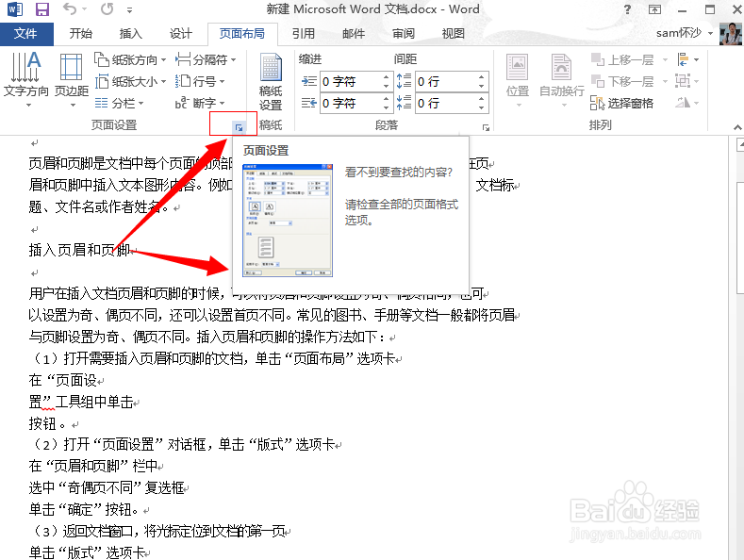Open the 选择窗格 selection pane
Image resolution: width=744 pixels, height=560 pixels.
(x=622, y=103)
